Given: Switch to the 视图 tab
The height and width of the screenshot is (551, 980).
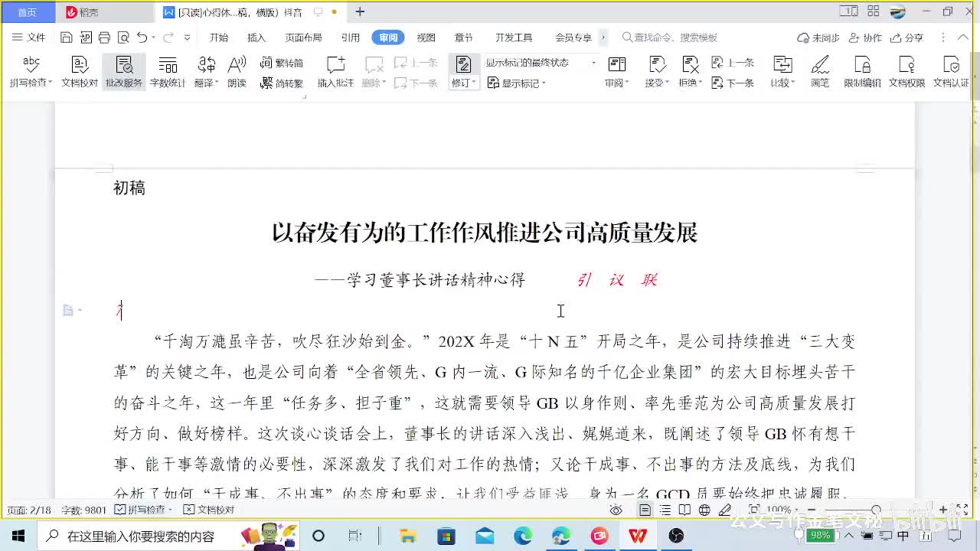Looking at the screenshot, I should [426, 37].
